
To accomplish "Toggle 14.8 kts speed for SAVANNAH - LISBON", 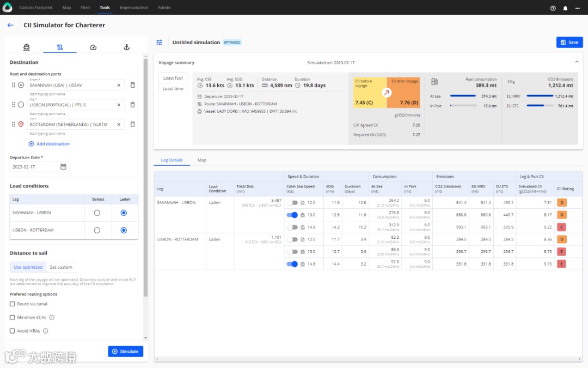I will [292, 227].
